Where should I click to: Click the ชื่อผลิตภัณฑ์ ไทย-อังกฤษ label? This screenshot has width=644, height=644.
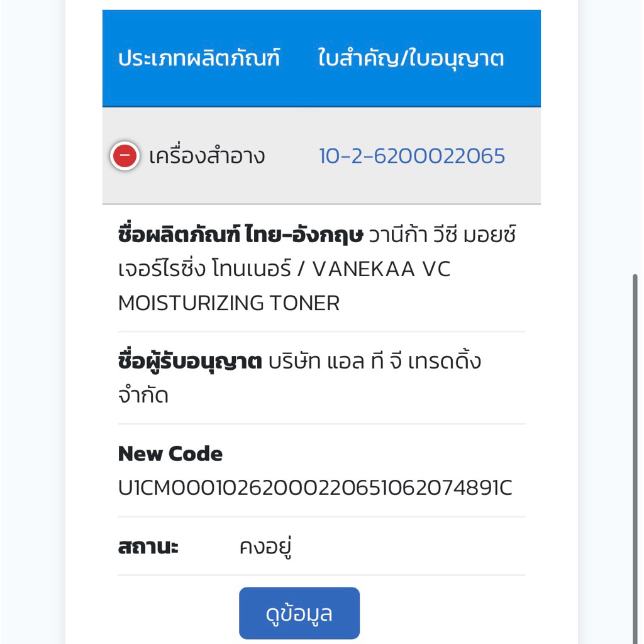pos(240,235)
